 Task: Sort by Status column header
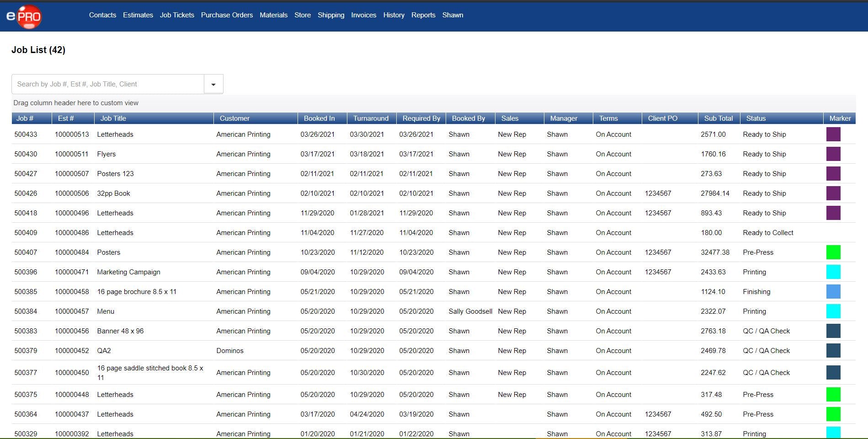(x=782, y=118)
